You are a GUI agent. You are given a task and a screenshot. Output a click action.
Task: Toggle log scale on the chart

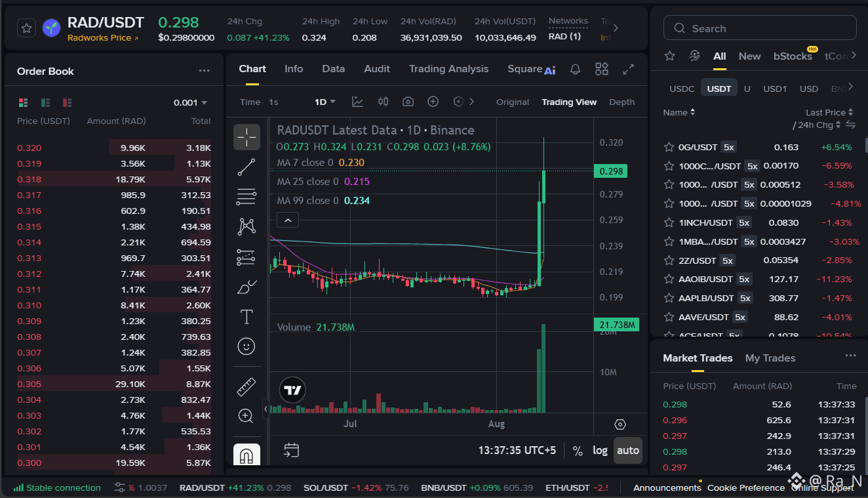click(x=600, y=451)
